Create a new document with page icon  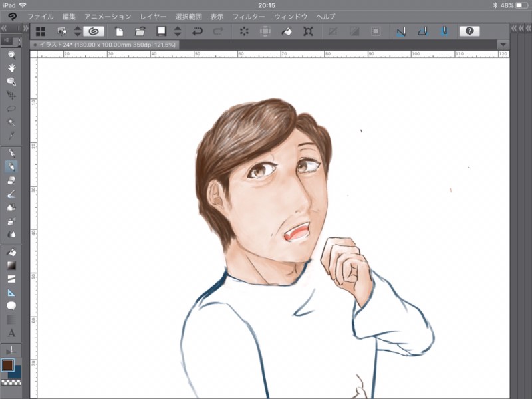click(x=120, y=31)
